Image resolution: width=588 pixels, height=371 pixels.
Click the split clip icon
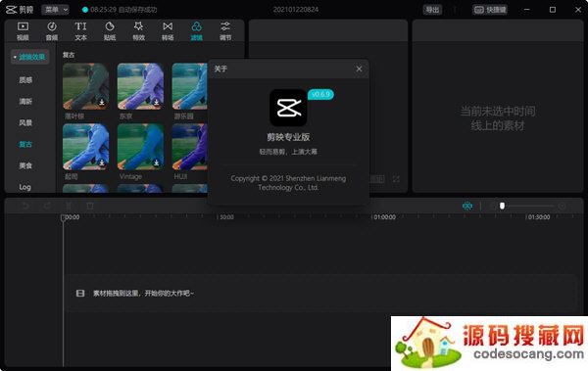[x=69, y=206]
